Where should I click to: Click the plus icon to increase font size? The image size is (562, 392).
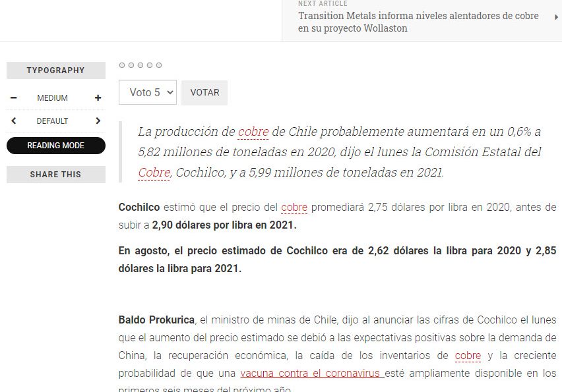coord(98,98)
